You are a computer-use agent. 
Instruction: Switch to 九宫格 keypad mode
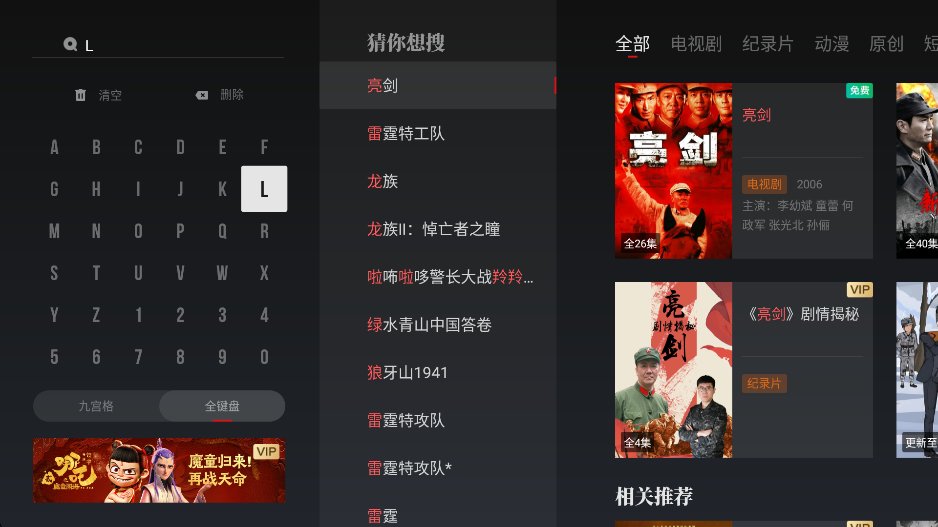point(96,406)
